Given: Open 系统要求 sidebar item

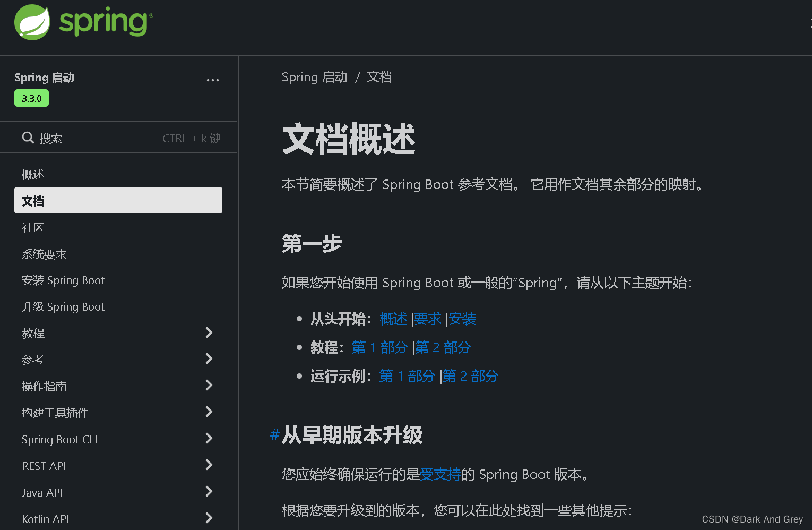Looking at the screenshot, I should tap(44, 254).
